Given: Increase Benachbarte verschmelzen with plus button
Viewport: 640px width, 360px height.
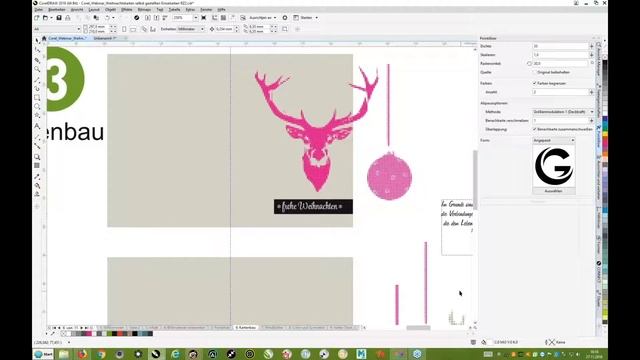Looking at the screenshot, I should pos(591,121).
